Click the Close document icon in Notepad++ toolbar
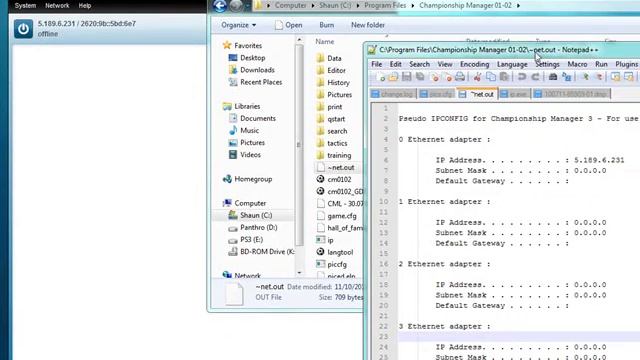 (x=435, y=77)
